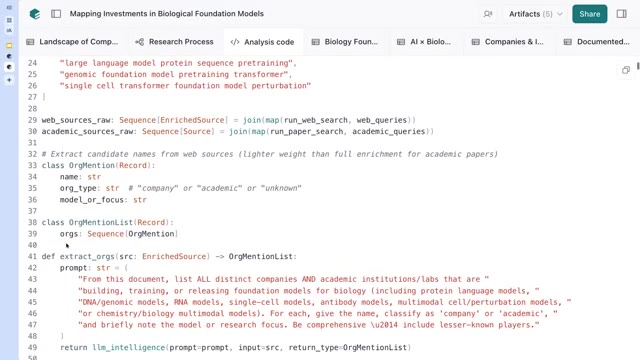The image size is (640, 360).
Task: Click the highlighted dark circle icon in the left strip
Action: pyautogui.click(x=9, y=67)
